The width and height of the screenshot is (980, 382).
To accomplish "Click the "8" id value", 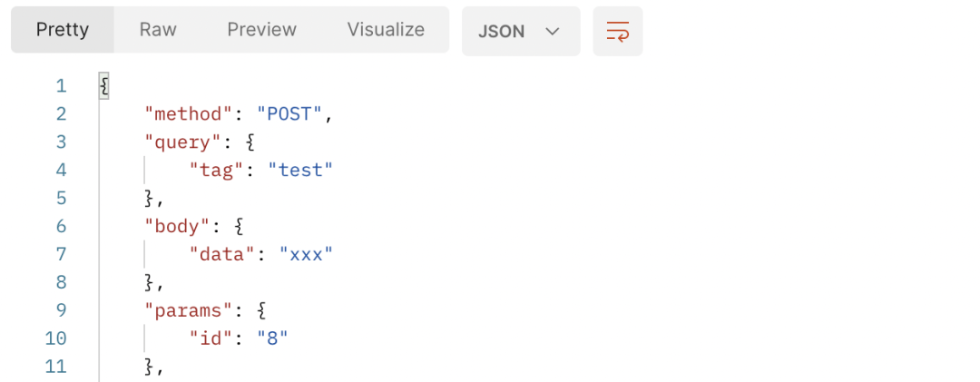I will coord(272,338).
